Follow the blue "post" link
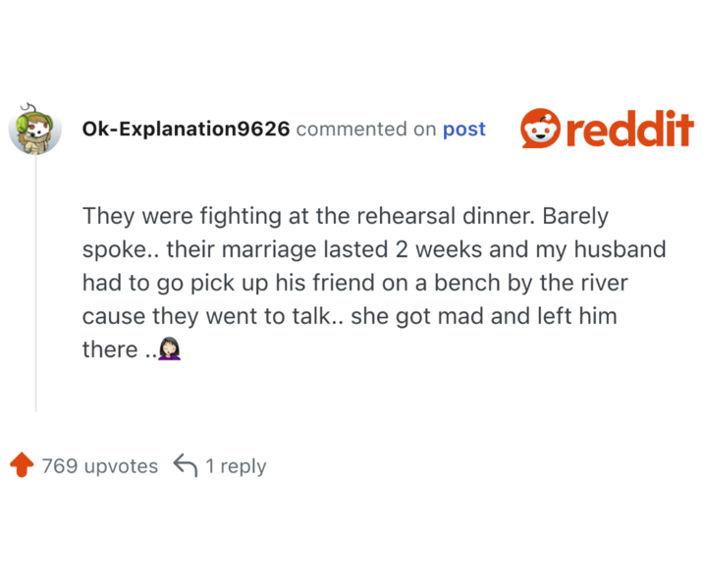Image resolution: width=703 pixels, height=588 pixels. pyautogui.click(x=463, y=130)
